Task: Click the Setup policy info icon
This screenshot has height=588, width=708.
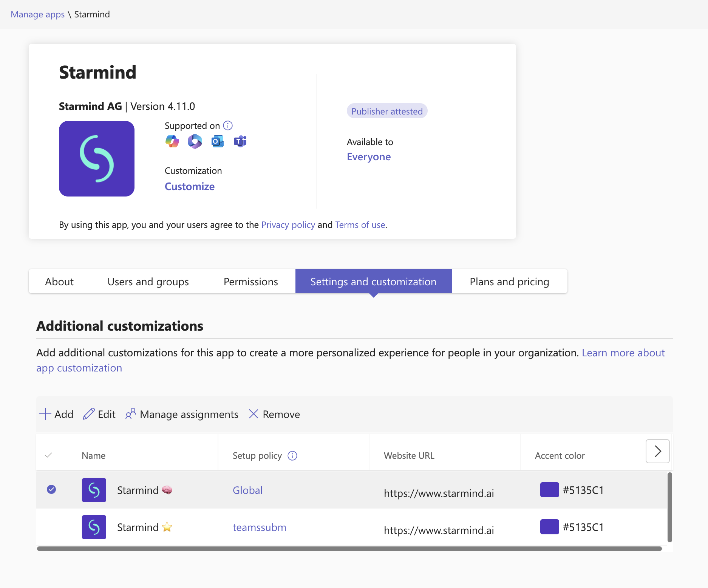Action: point(292,456)
